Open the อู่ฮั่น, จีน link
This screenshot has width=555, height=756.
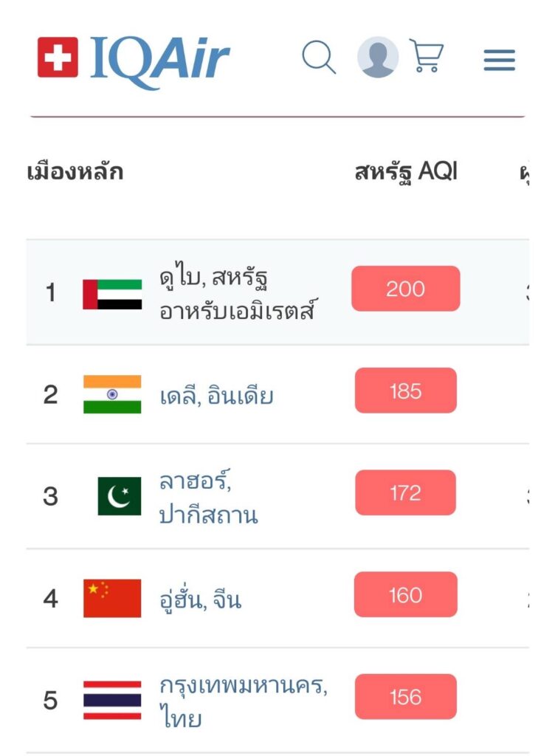click(x=200, y=599)
